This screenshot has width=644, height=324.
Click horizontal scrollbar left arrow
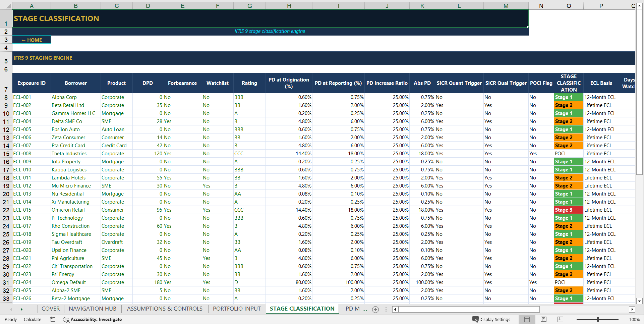(395, 309)
